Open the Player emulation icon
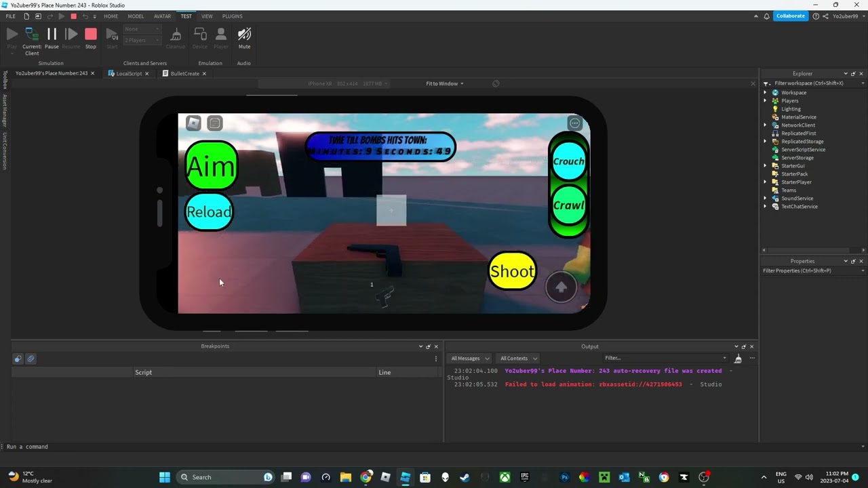Viewport: 868px width, 488px height. (221, 38)
